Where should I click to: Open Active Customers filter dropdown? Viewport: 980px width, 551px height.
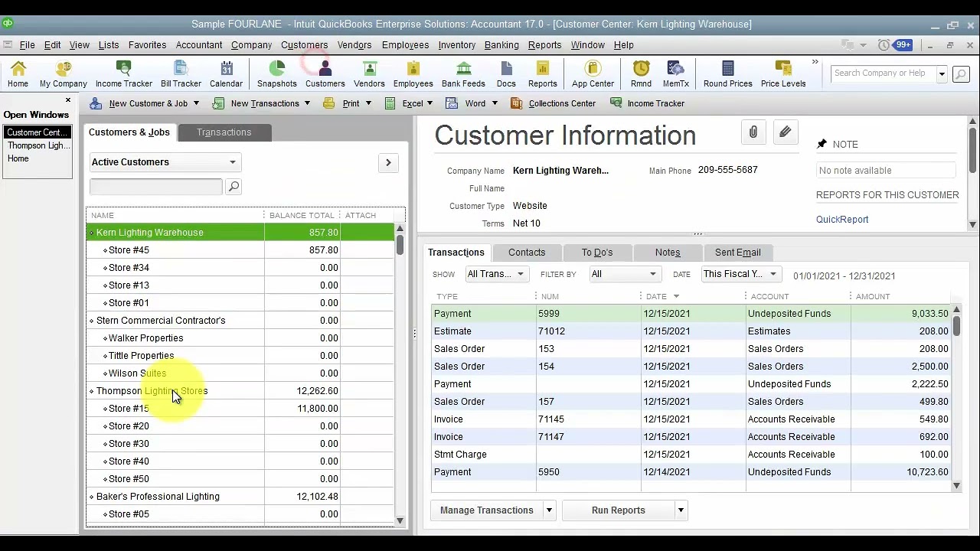point(165,162)
